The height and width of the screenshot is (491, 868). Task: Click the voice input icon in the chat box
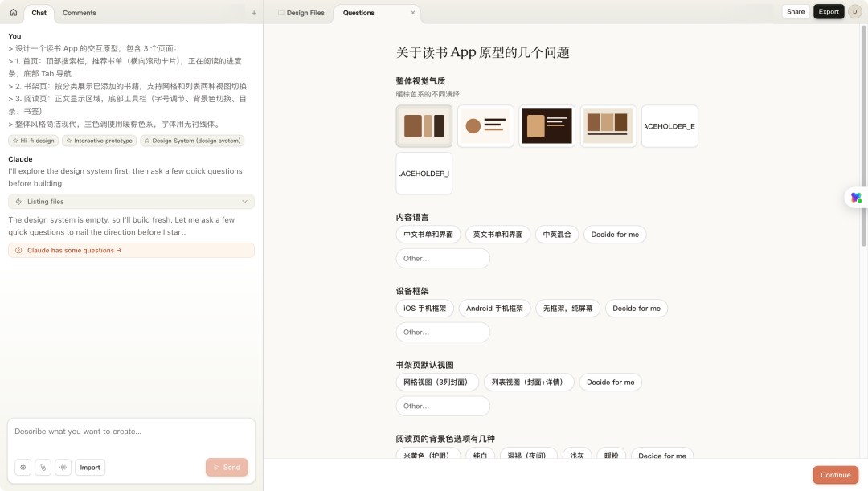pos(63,467)
